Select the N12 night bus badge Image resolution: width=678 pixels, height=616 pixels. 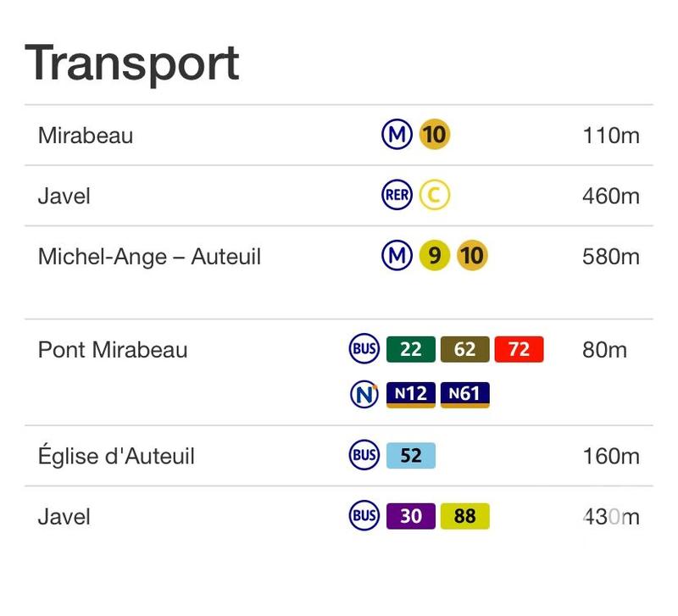click(411, 394)
